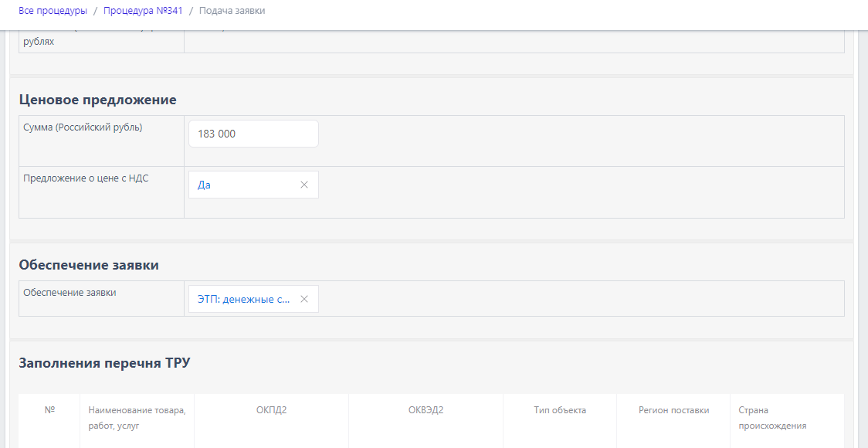Image resolution: width=868 pixels, height=448 pixels.
Task: Go to 'Все процедуры' breadcrumb
Action: coord(53,11)
